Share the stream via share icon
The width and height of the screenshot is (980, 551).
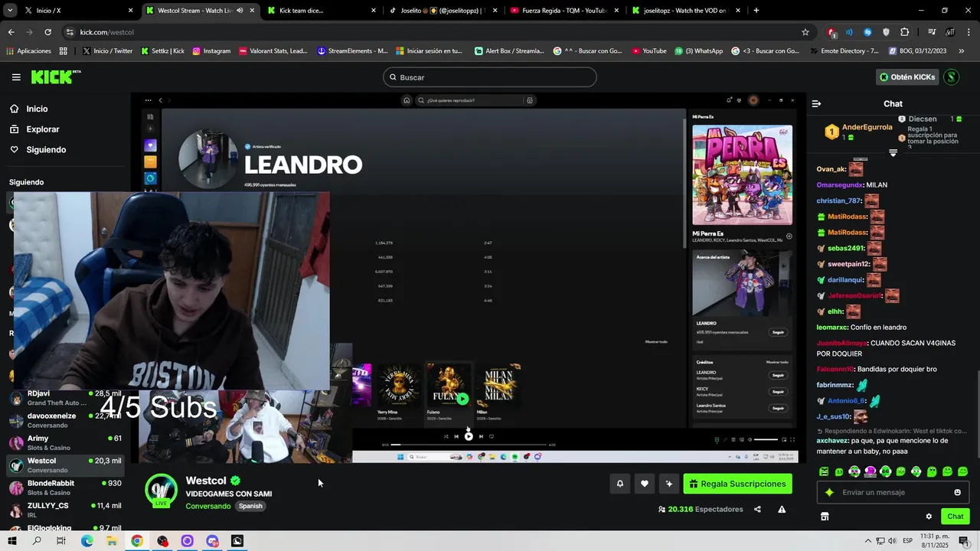coord(757,509)
